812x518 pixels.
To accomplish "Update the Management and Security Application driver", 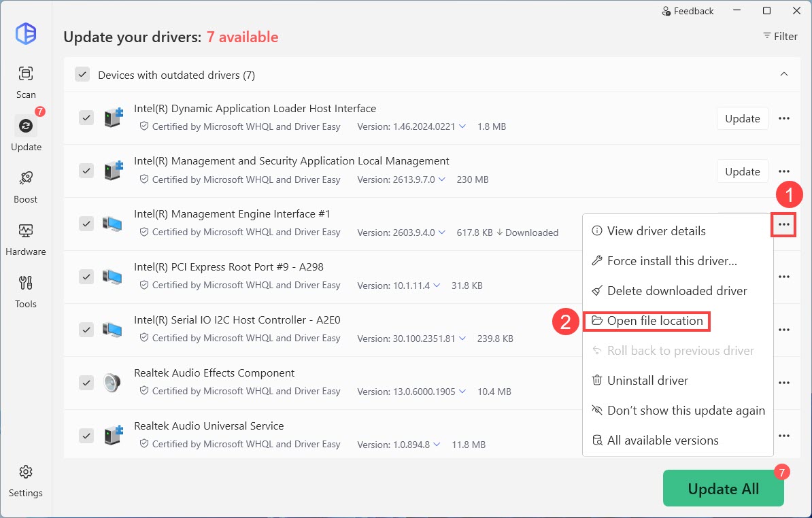I will tap(742, 171).
